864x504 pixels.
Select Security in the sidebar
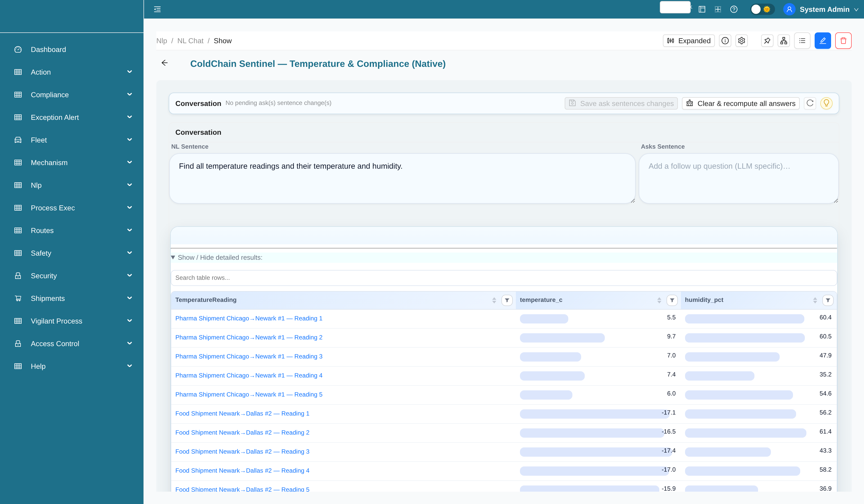[72, 276]
